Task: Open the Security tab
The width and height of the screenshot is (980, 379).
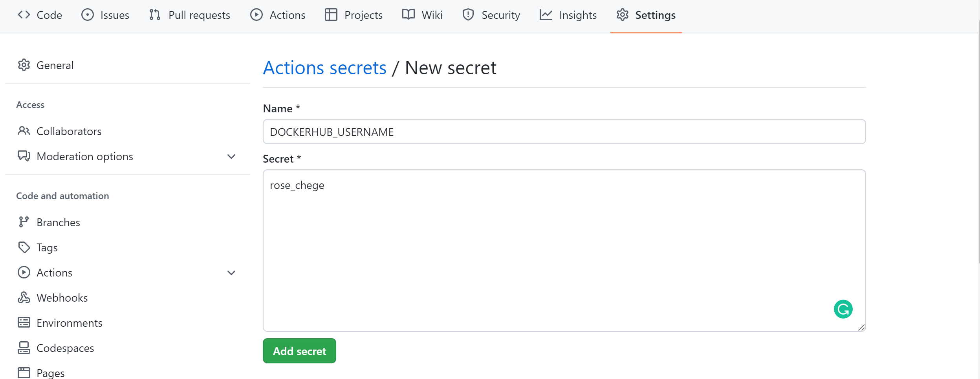Action: [x=491, y=15]
